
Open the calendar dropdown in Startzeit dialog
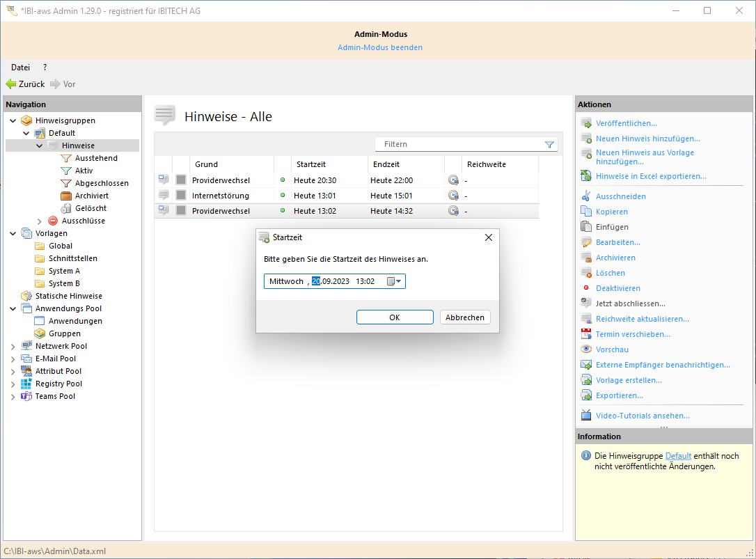click(395, 281)
